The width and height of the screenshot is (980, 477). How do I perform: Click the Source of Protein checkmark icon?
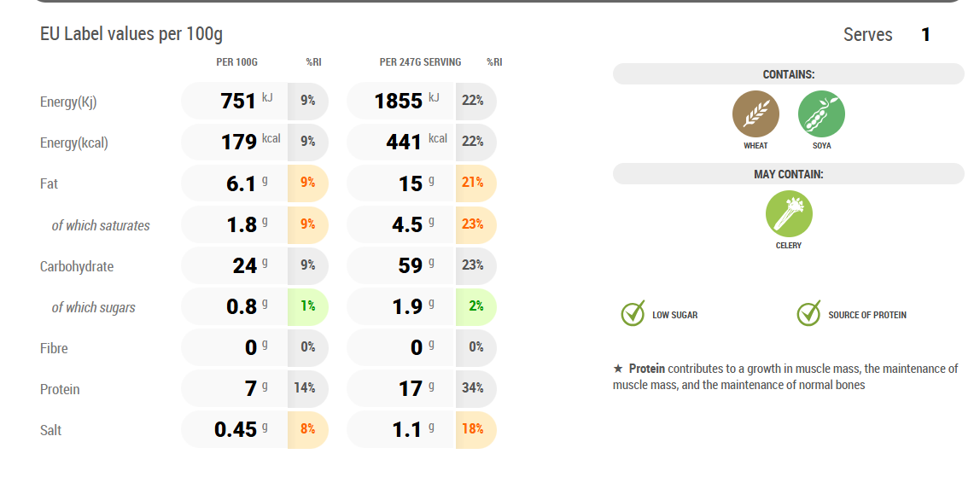coord(808,314)
